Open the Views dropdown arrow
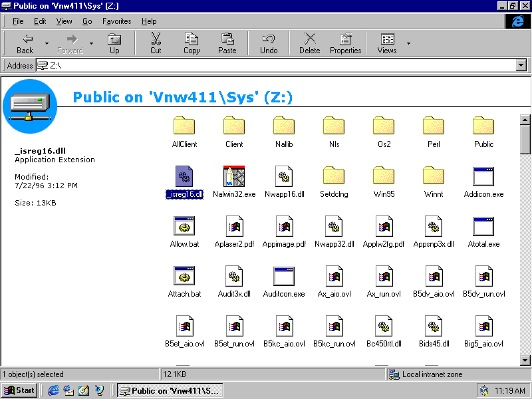Screen dimensions: 532x399 click(408, 44)
